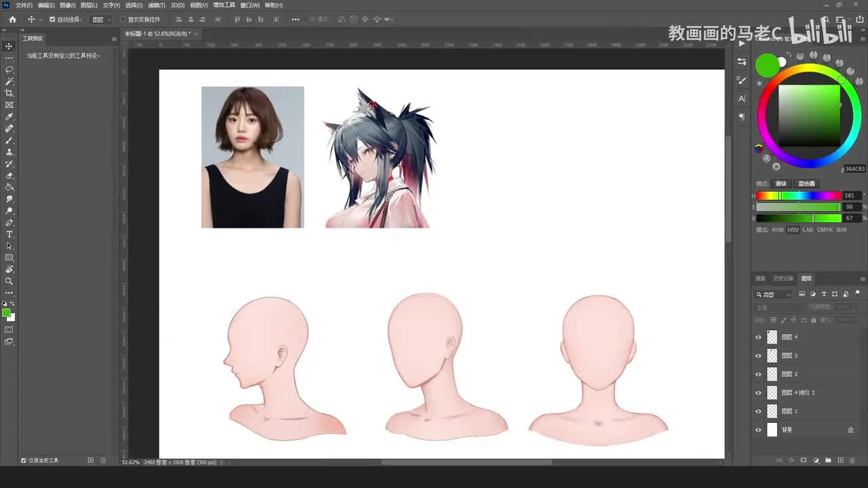Switch to the 历史记录 history tab
Viewport: 868px width, 488px height.
pyautogui.click(x=783, y=279)
